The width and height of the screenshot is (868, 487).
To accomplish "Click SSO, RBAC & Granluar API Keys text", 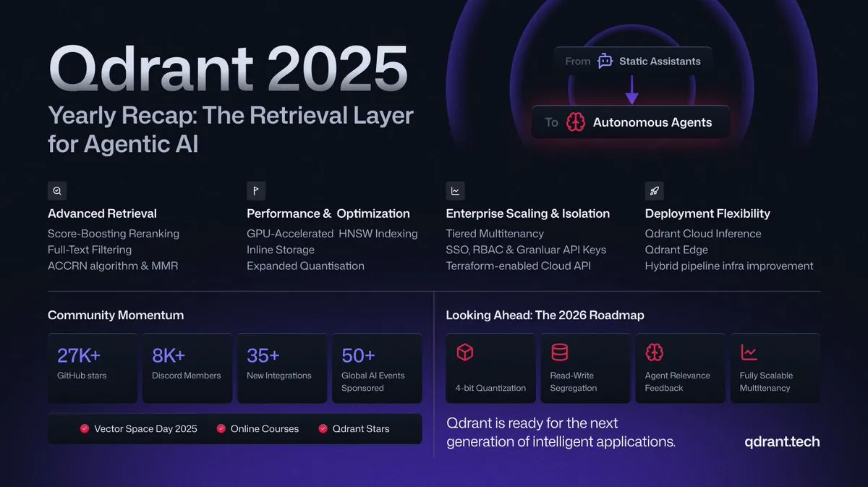I will 526,250.
